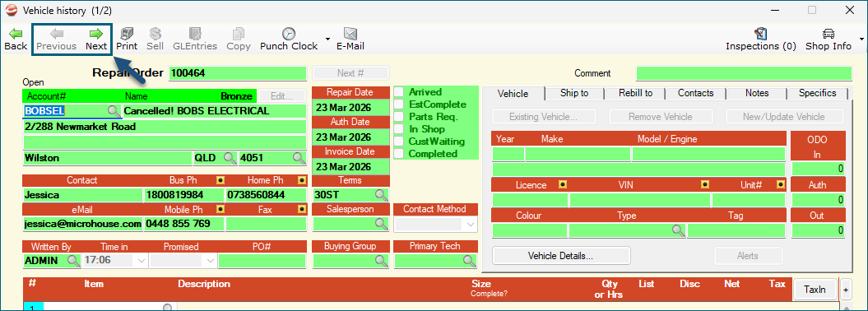This screenshot has height=311, width=868.
Task: Click the TaxIn button
Action: click(x=815, y=290)
